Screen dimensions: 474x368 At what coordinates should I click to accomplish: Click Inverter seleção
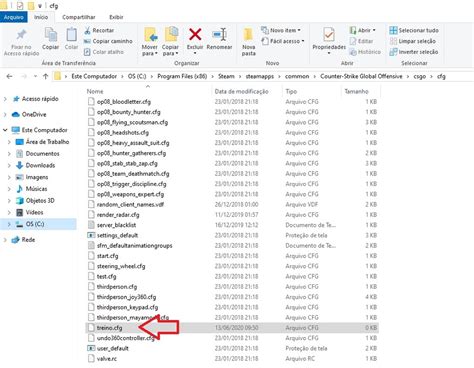pos(414,52)
